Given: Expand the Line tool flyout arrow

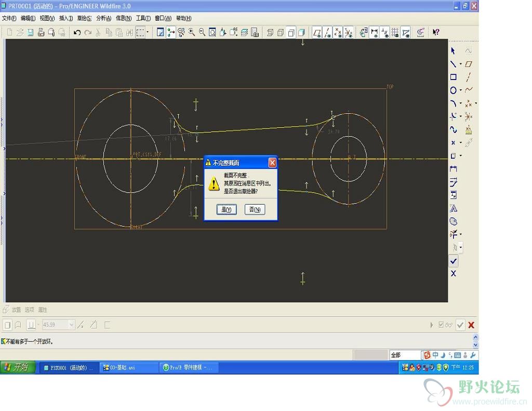Looking at the screenshot, I should click(x=460, y=64).
